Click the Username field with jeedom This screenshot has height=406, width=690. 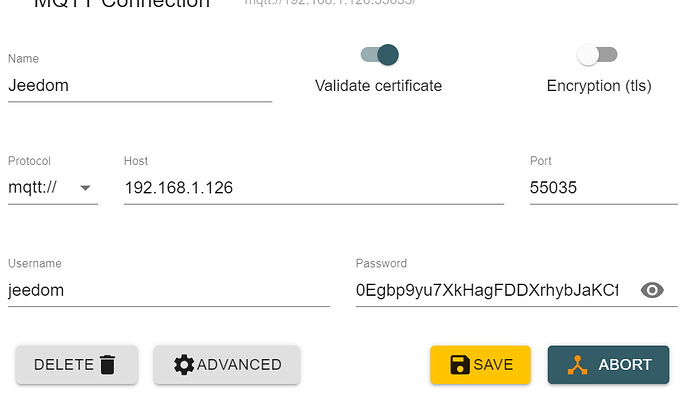coord(168,290)
